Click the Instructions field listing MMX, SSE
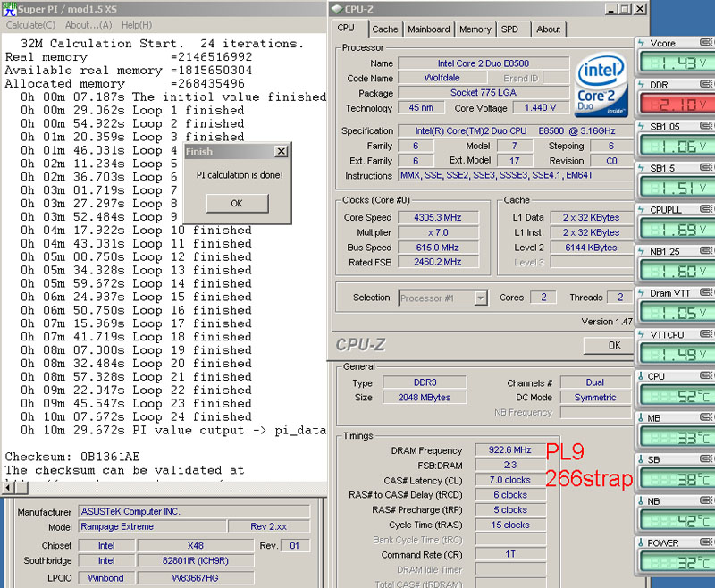 pyautogui.click(x=516, y=175)
